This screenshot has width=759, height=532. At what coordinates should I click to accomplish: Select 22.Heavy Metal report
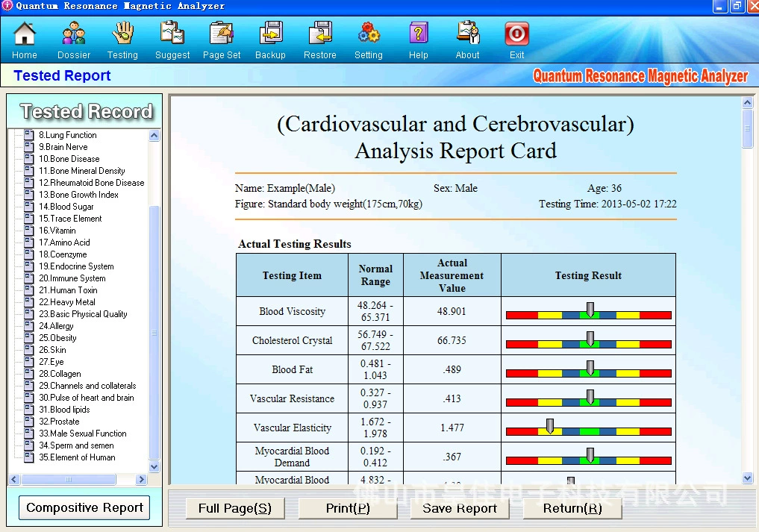click(x=67, y=302)
